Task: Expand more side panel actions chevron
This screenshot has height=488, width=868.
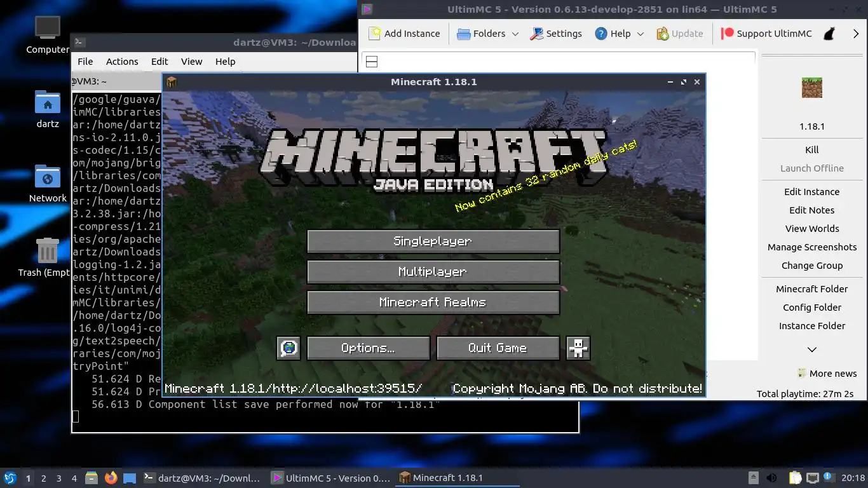Action: 812,349
